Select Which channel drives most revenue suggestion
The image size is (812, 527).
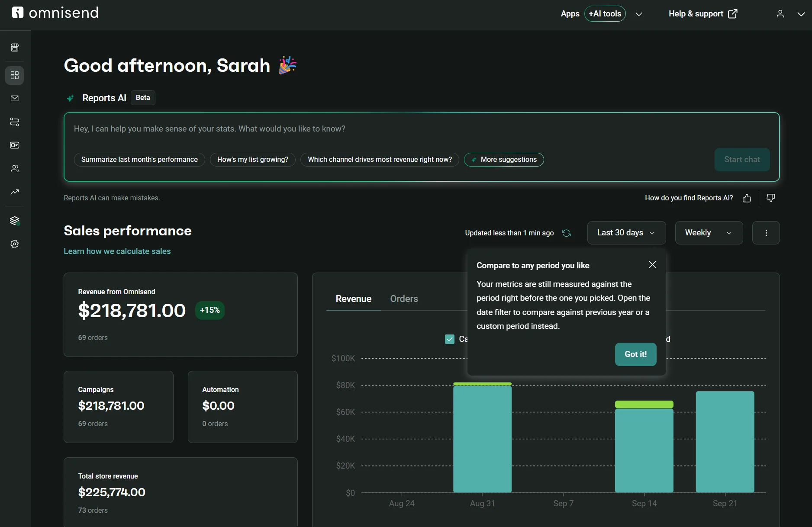tap(380, 160)
